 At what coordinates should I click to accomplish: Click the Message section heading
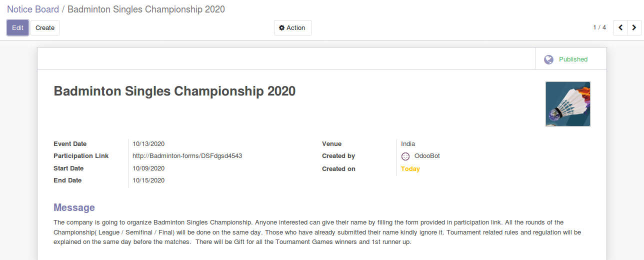click(74, 207)
